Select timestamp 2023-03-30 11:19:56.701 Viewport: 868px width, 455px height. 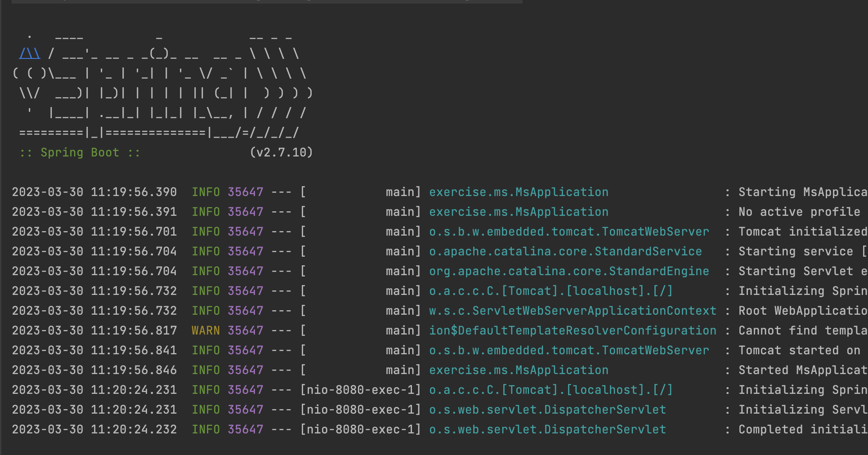click(x=94, y=232)
